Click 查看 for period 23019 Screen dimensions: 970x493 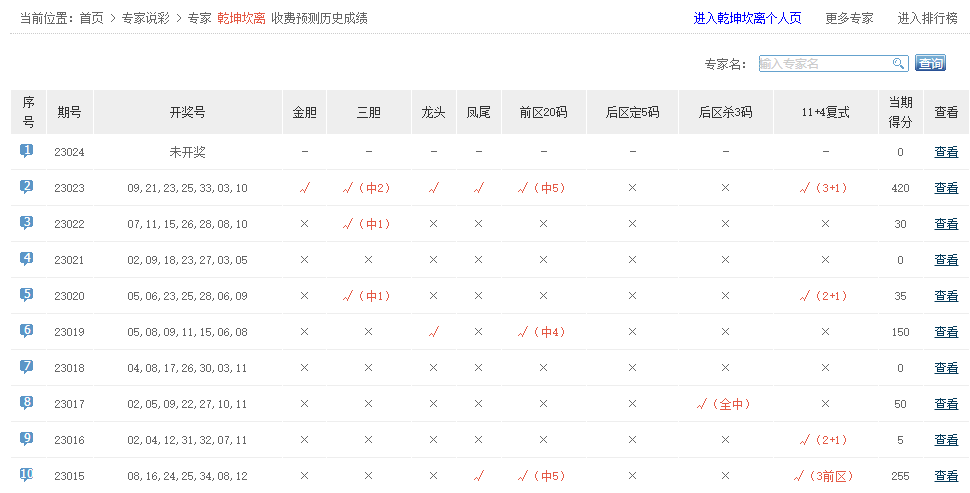pyautogui.click(x=946, y=332)
